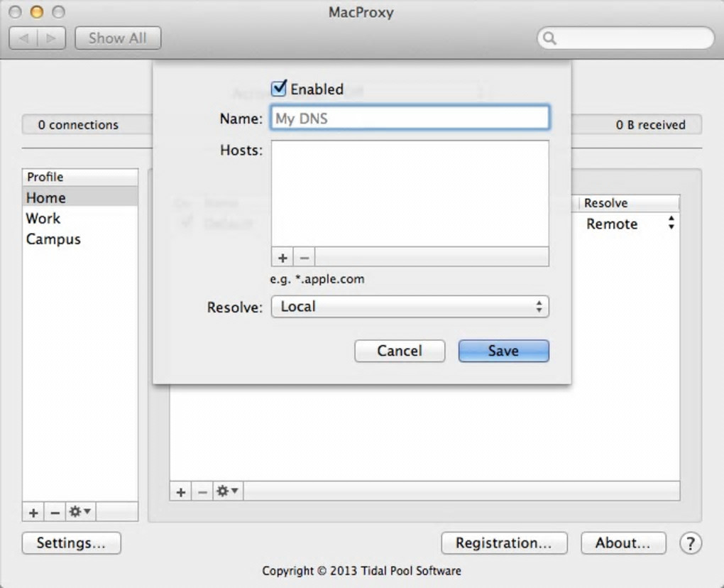This screenshot has width=724, height=588.
Task: Add a new profile with the plus button
Action: 33,512
